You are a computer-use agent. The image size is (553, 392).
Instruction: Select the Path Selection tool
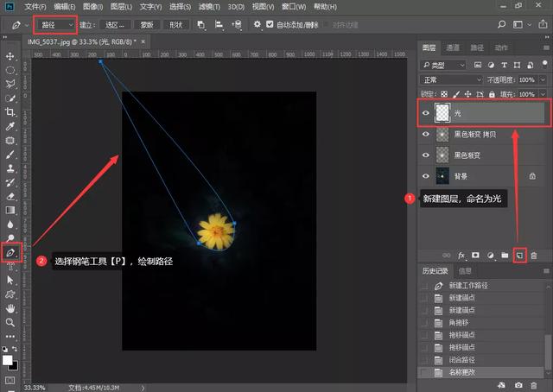[x=10, y=281]
